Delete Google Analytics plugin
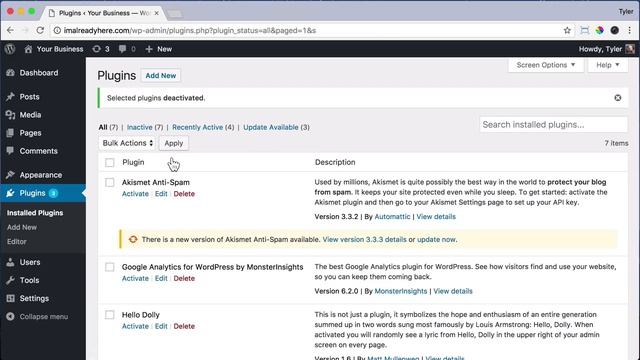The width and height of the screenshot is (640, 360). click(x=184, y=278)
